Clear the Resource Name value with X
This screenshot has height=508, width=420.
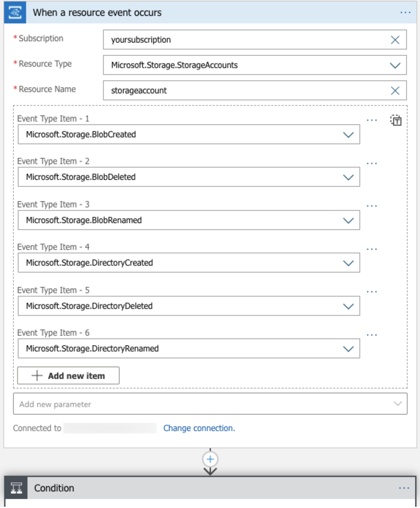click(x=395, y=91)
